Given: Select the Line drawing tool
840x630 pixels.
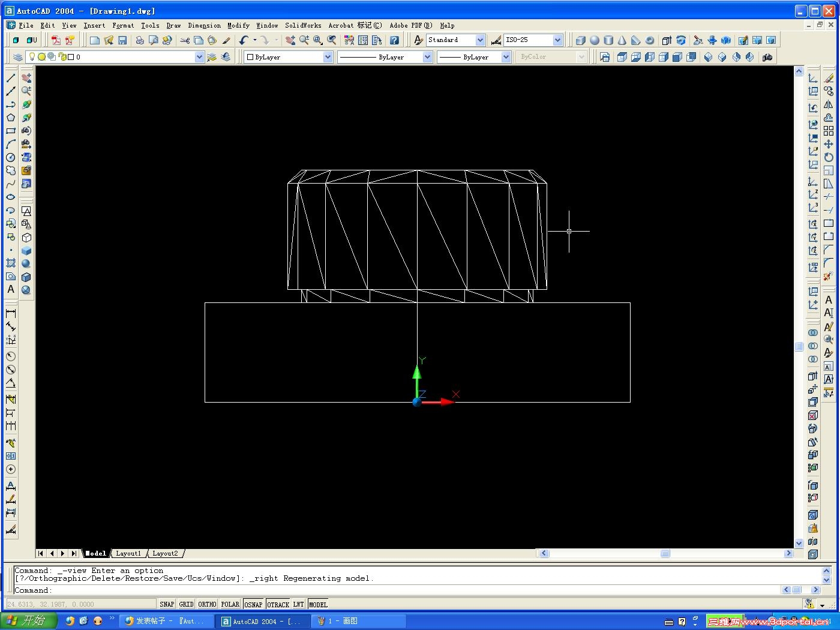Looking at the screenshot, I should [x=11, y=78].
